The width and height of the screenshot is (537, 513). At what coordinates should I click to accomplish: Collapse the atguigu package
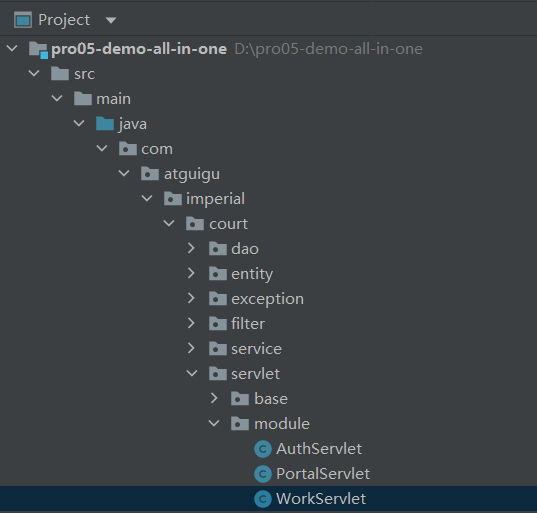tap(124, 173)
